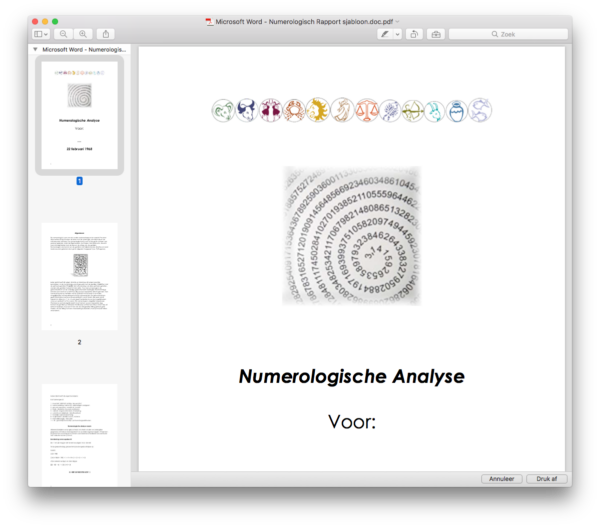Viewport: 600px width, 527px height.
Task: Zoom out using the magnifier minus icon
Action: pyautogui.click(x=64, y=34)
